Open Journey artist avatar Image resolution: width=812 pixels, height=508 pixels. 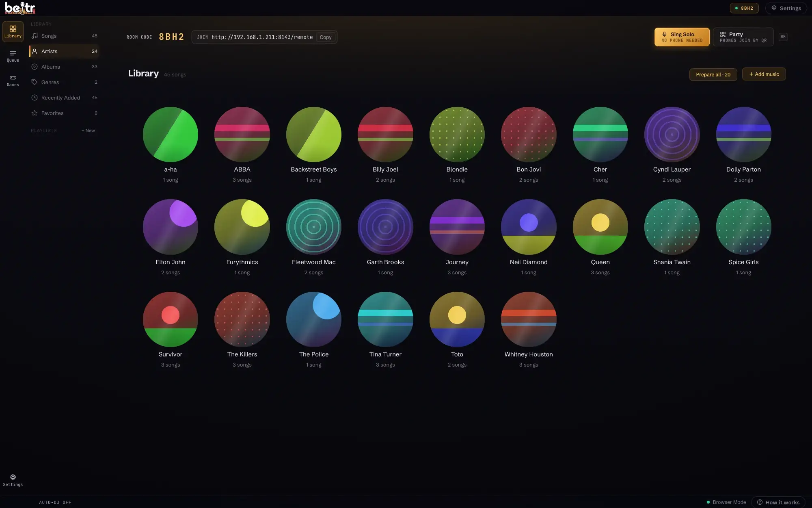[x=457, y=227]
